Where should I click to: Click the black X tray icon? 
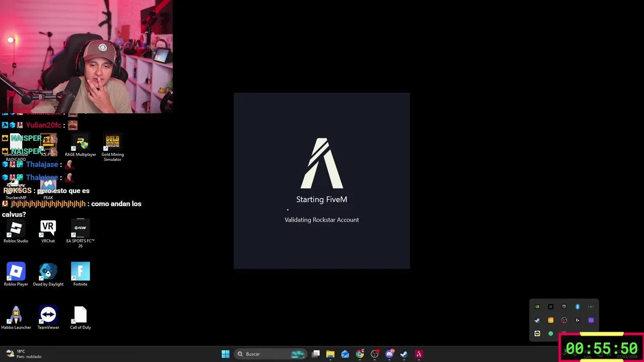(x=550, y=307)
